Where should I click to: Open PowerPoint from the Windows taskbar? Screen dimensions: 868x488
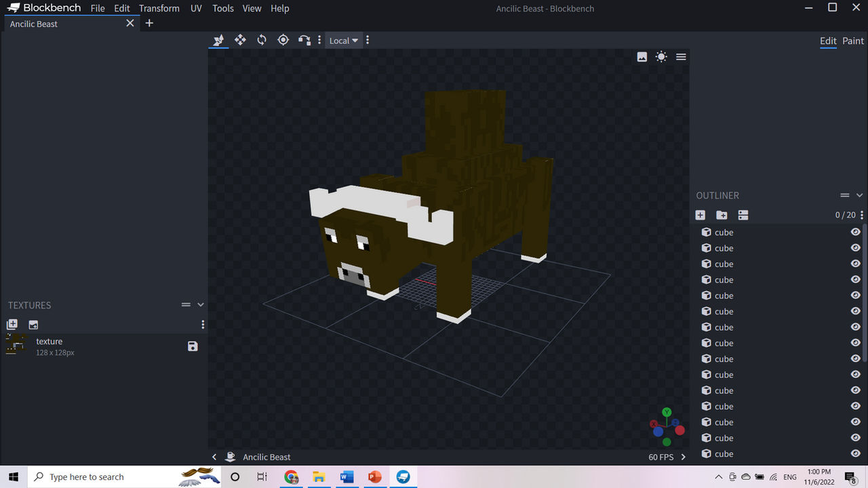pos(374,477)
